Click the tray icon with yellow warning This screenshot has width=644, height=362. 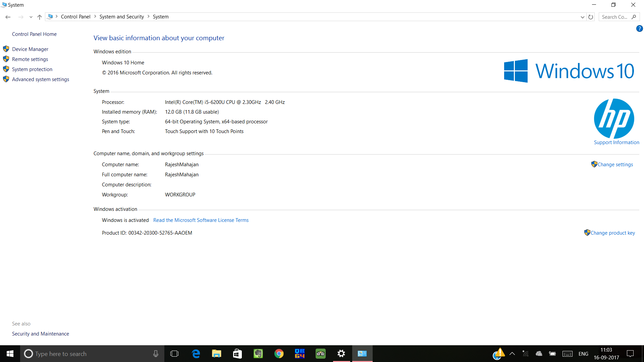(499, 354)
